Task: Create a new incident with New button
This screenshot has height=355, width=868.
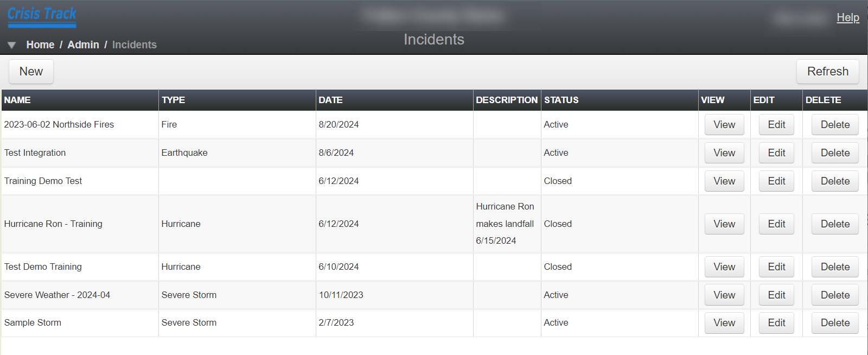Action: [x=30, y=71]
